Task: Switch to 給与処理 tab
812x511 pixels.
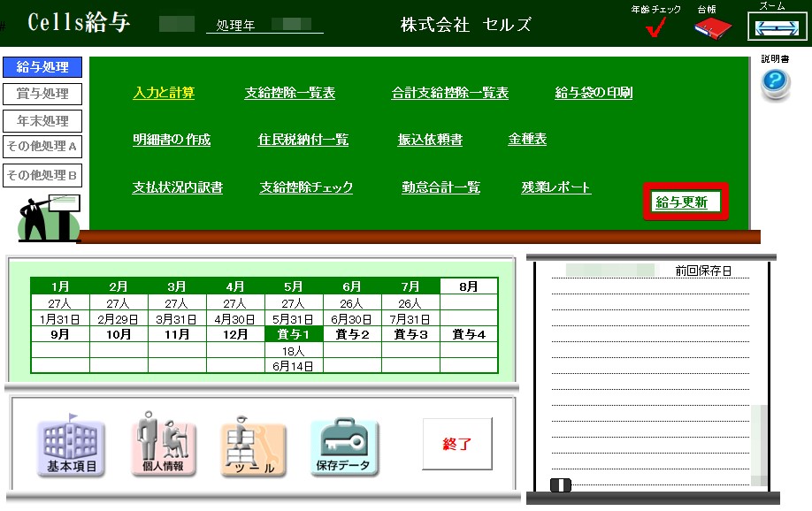Action: click(x=42, y=67)
